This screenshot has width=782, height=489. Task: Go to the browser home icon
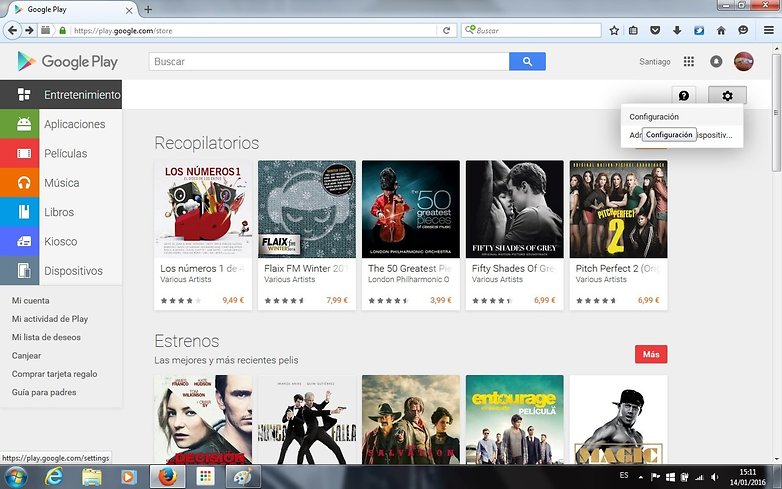[721, 30]
